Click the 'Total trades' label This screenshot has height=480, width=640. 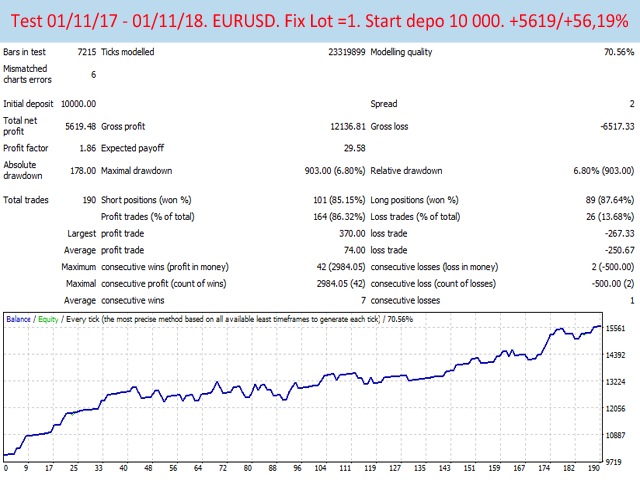coord(26,200)
